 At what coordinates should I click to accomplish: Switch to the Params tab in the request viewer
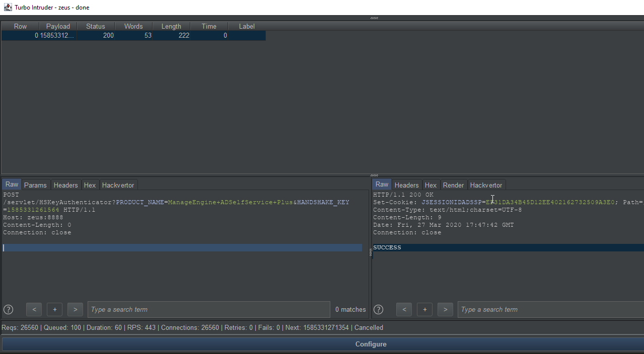(x=35, y=185)
